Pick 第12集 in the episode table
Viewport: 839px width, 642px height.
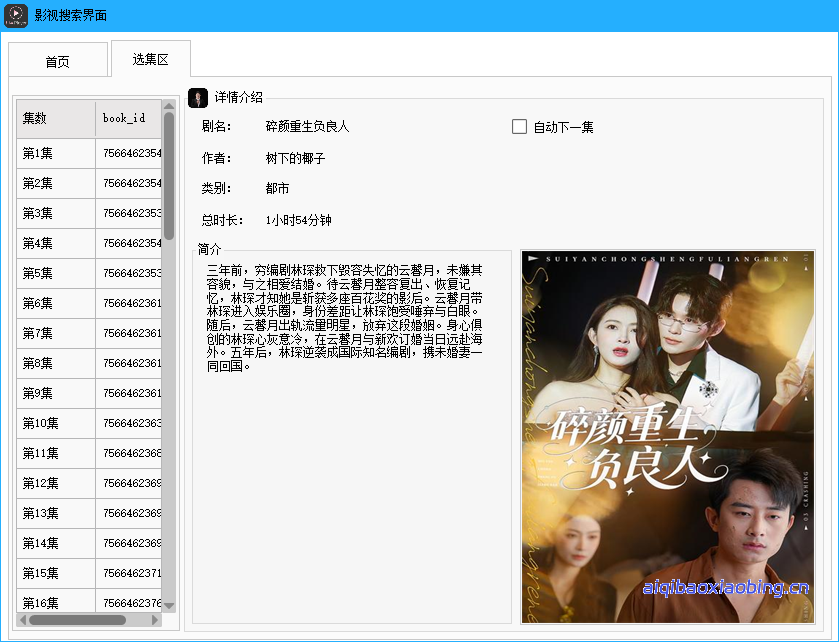click(x=55, y=483)
